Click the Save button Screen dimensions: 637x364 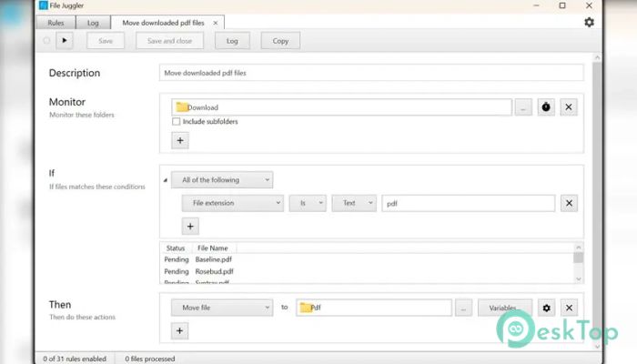tap(106, 41)
